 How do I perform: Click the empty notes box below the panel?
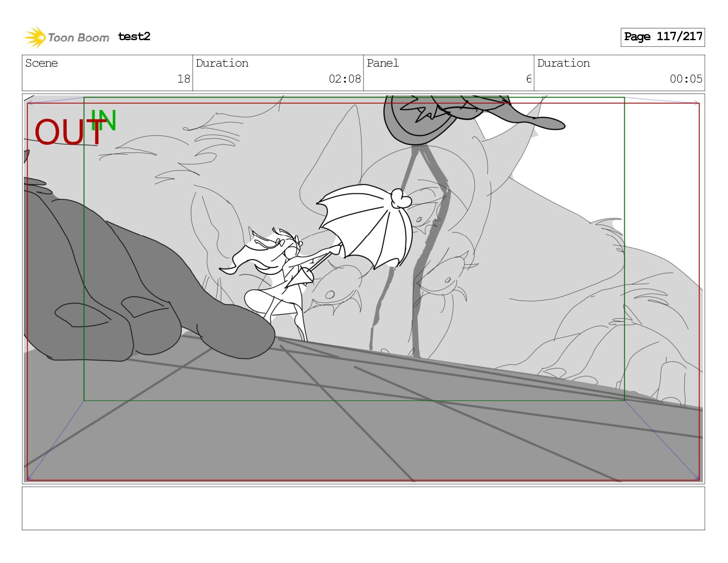(x=364, y=508)
